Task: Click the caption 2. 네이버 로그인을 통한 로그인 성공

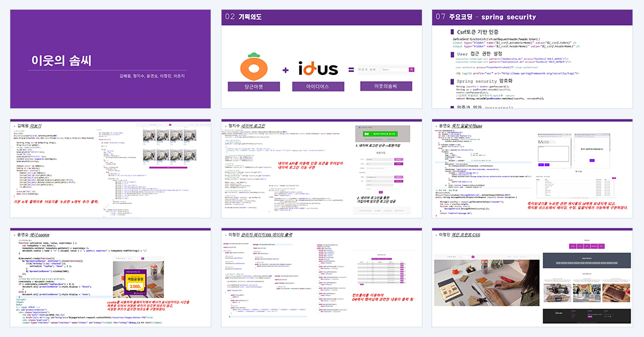Action: tap(377, 200)
